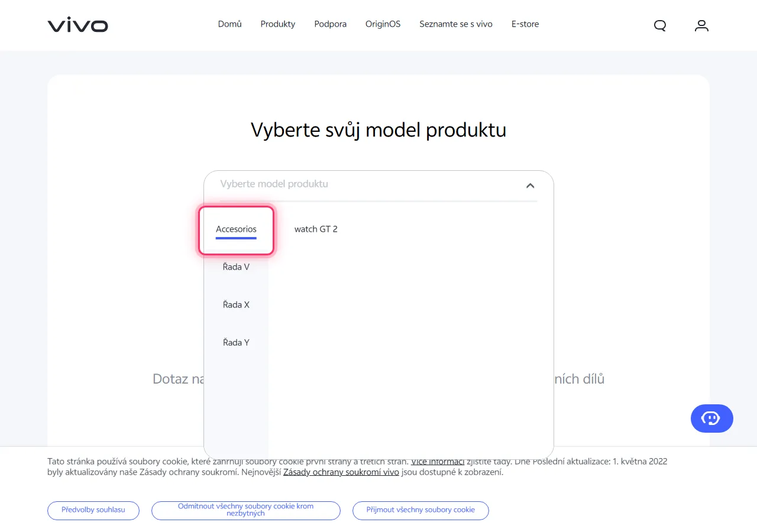This screenshot has height=532, width=757.
Task: Select the Accesorios category
Action: [236, 229]
